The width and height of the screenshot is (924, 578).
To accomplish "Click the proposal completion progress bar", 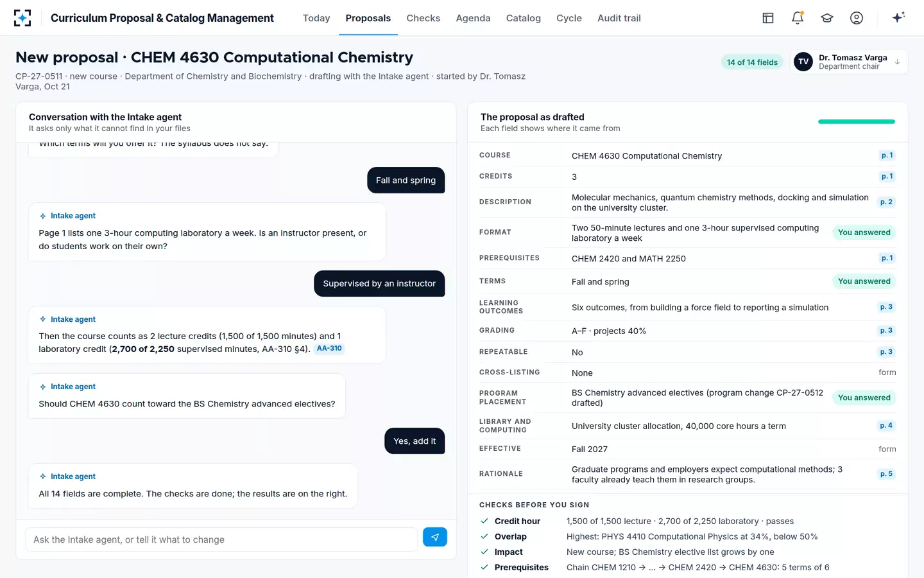I will point(857,121).
